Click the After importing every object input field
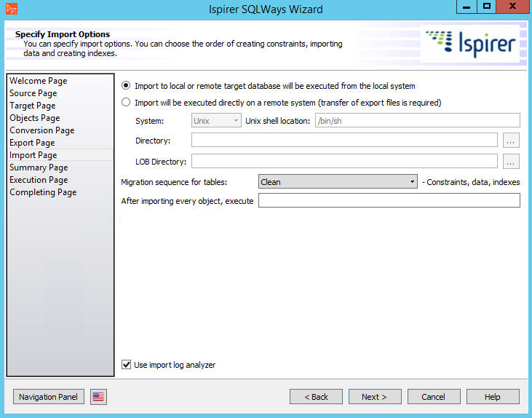Image resolution: width=532 pixels, height=418 pixels. pyautogui.click(x=389, y=201)
